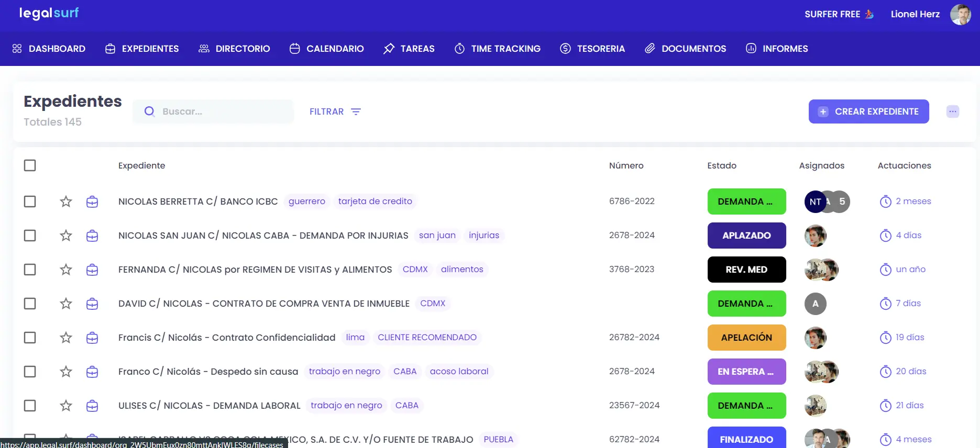Click the orange APELACIÓN status badge

746,338
